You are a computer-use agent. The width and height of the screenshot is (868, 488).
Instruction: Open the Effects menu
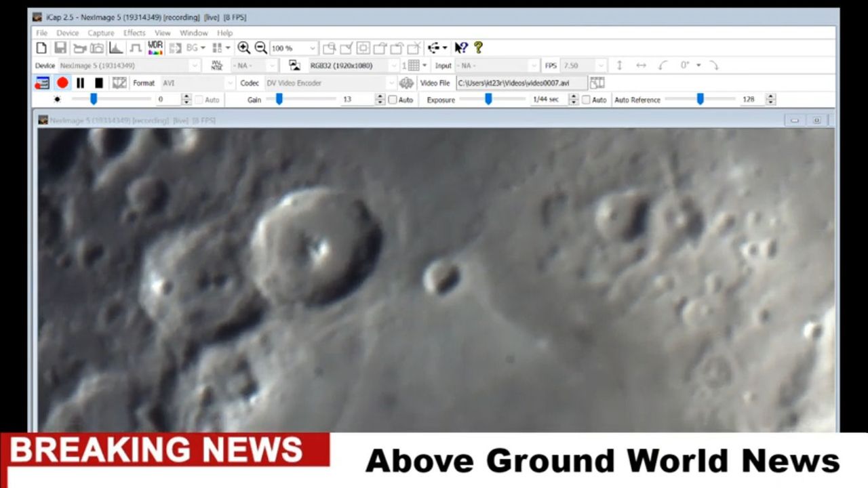pyautogui.click(x=134, y=33)
